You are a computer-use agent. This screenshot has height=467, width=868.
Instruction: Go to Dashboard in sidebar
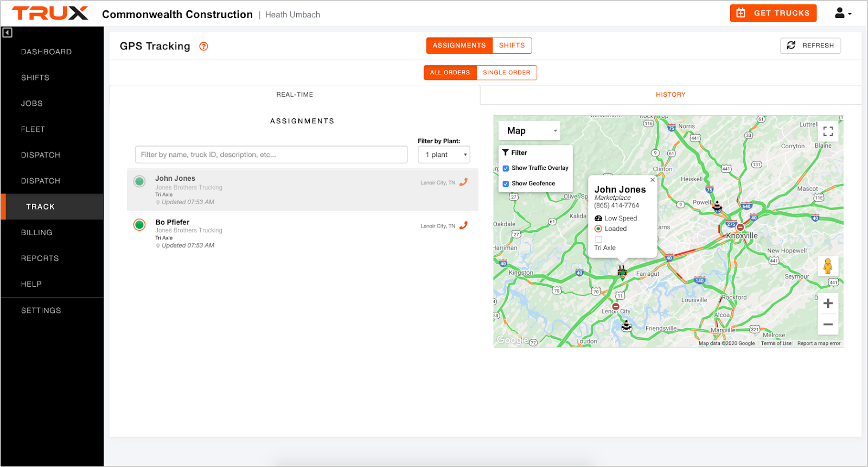(46, 52)
